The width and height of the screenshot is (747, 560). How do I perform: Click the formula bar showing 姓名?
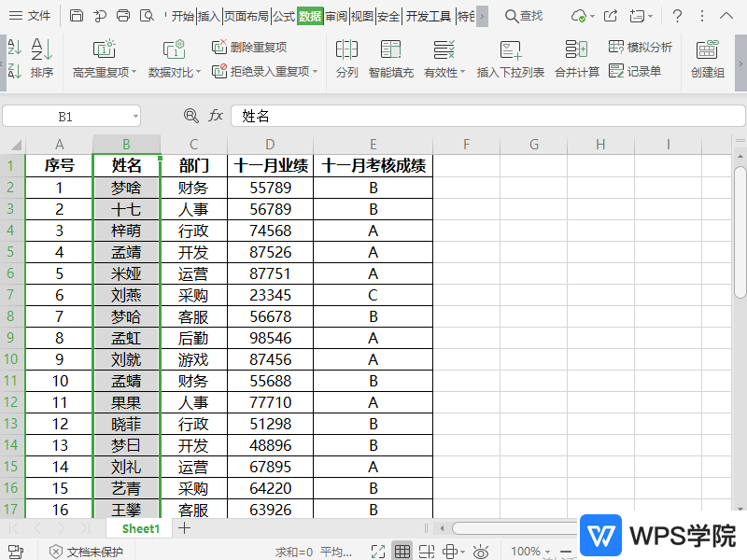click(467, 116)
